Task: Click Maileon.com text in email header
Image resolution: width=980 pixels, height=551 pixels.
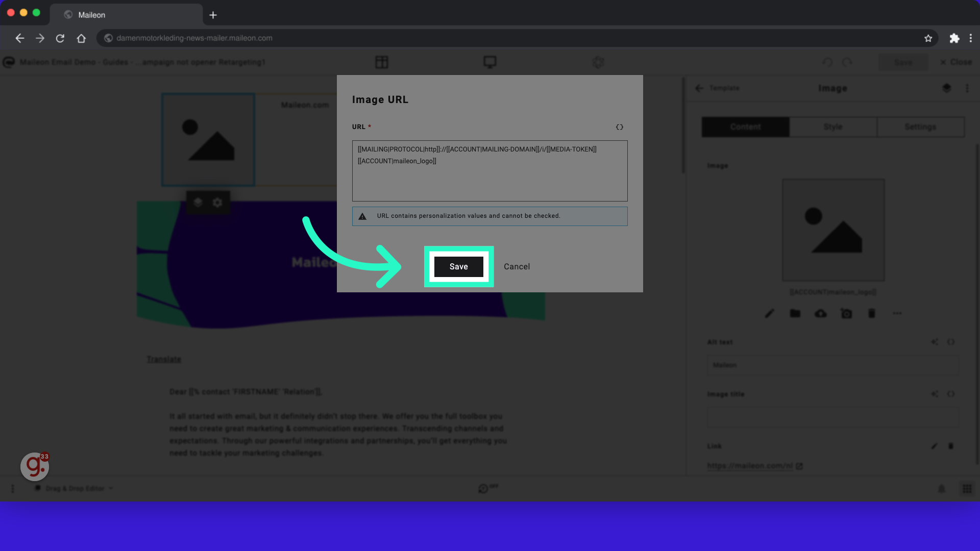Action: 305,105
